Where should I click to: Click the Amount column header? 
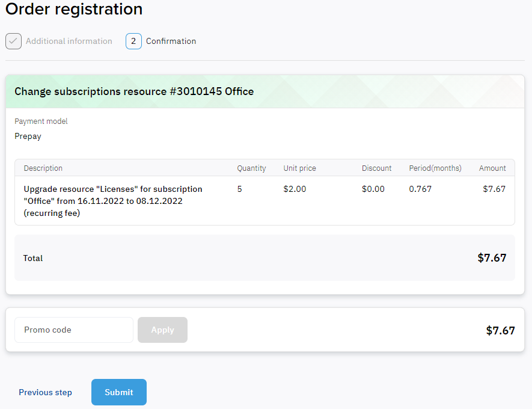coord(492,168)
